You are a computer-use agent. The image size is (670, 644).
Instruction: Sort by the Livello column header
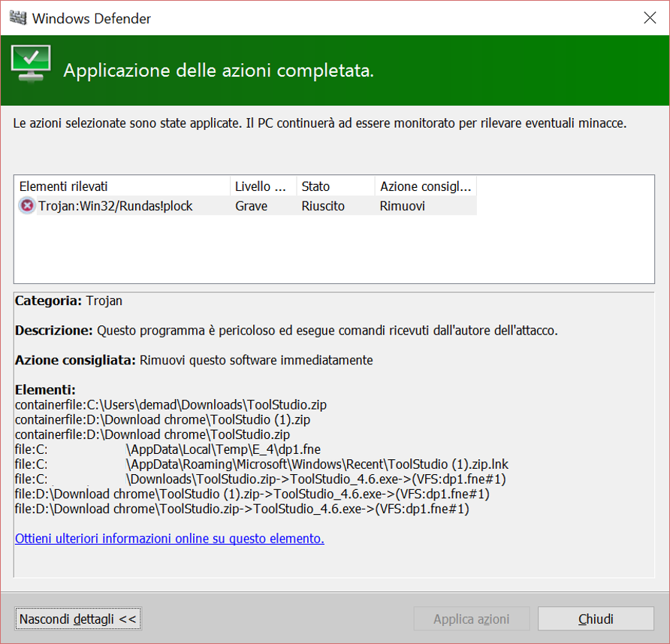(x=263, y=186)
